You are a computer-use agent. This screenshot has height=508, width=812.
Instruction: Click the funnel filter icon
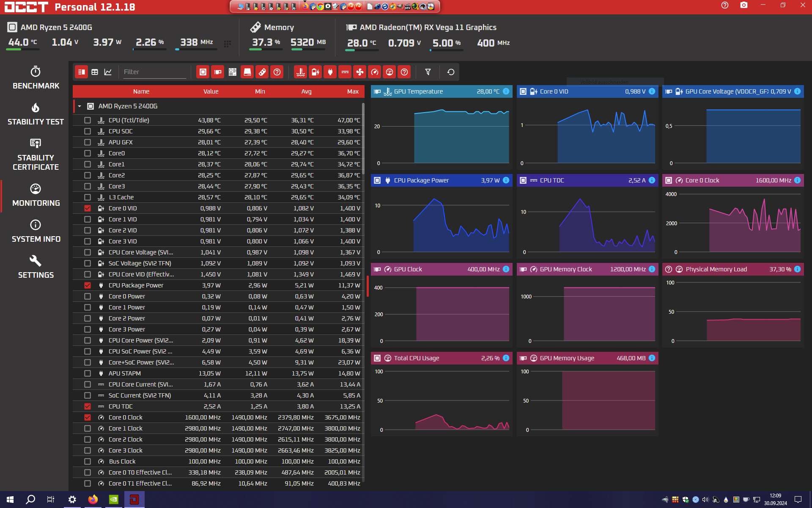click(x=428, y=72)
